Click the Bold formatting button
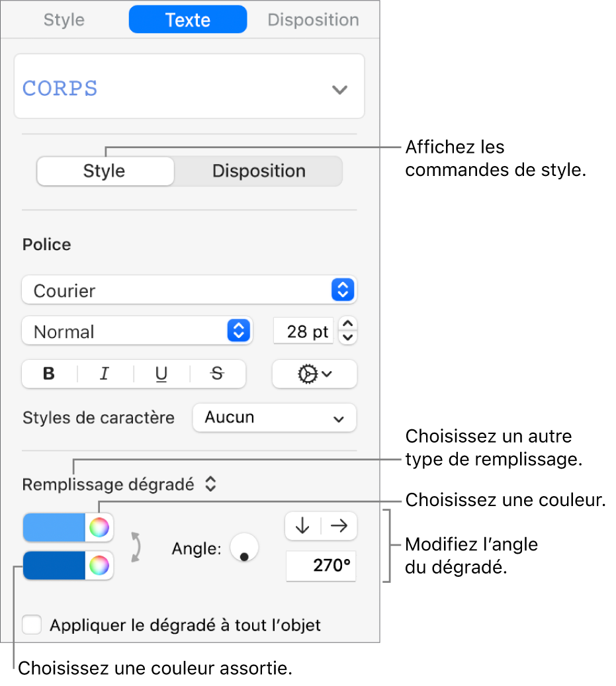Image resolution: width=616 pixels, height=686 pixels. tap(49, 374)
